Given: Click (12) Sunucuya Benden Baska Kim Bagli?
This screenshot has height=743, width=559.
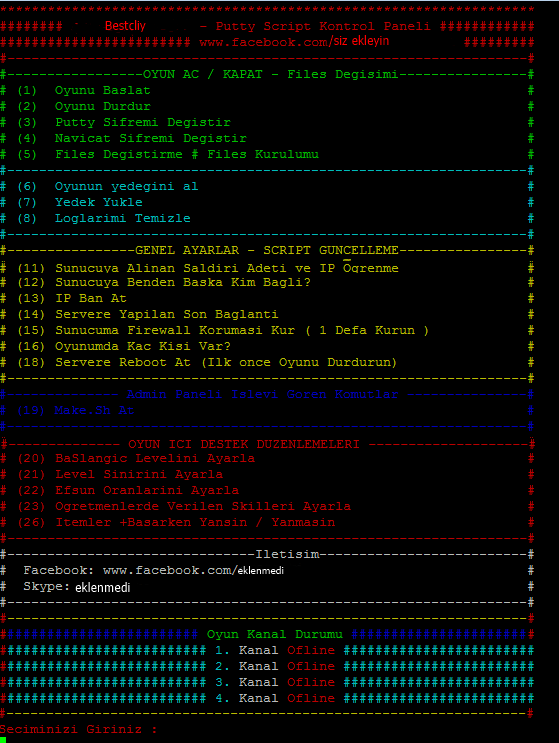Looking at the screenshot, I should pos(164,282).
